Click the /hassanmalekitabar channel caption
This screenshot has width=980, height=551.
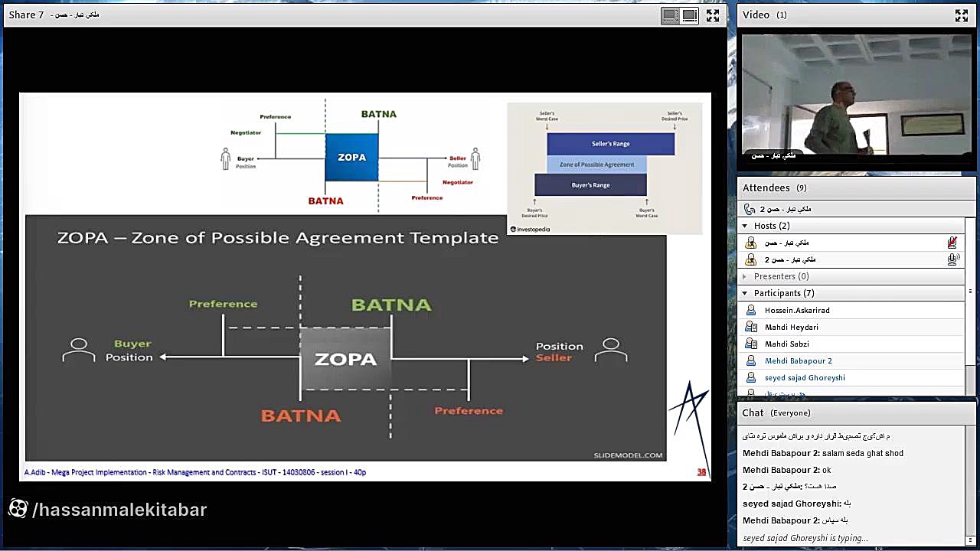click(119, 510)
